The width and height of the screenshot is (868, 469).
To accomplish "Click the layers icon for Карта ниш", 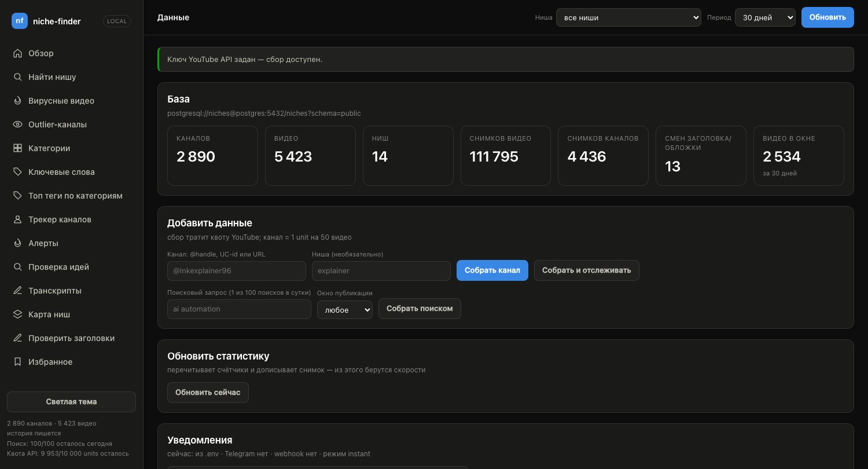I will pyautogui.click(x=17, y=314).
